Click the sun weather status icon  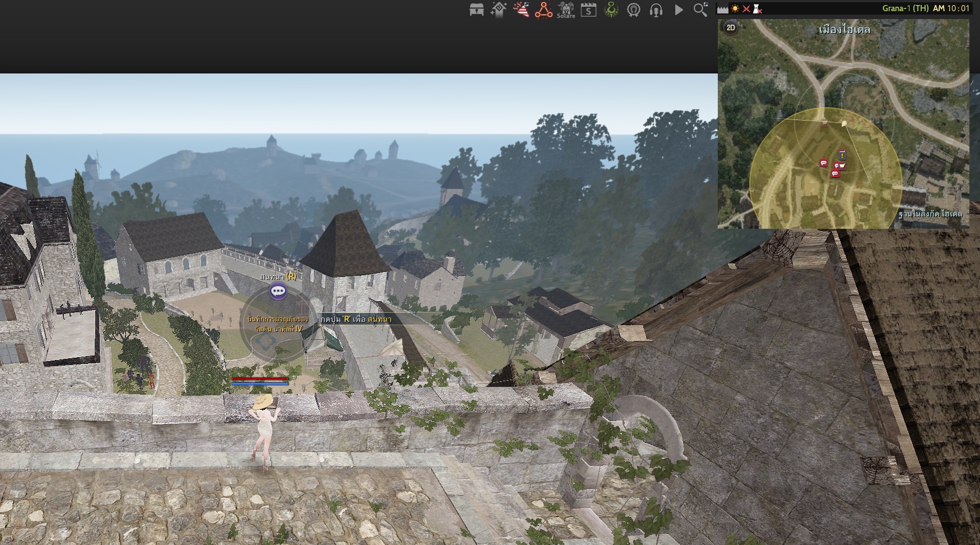(x=735, y=8)
